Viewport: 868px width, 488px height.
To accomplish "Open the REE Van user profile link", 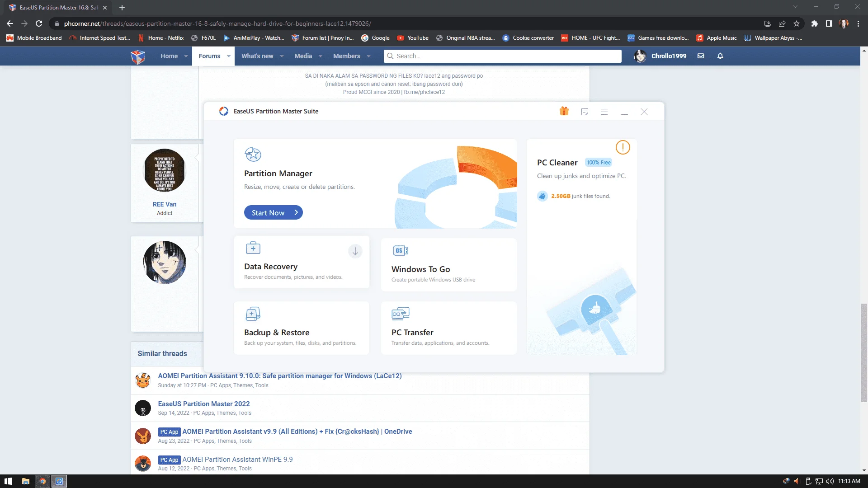I will [165, 204].
